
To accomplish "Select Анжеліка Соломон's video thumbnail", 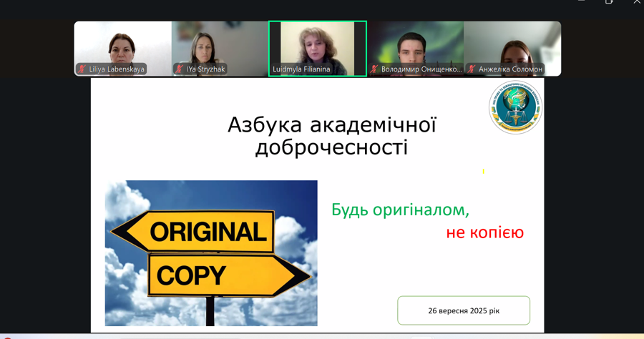I will point(512,44).
